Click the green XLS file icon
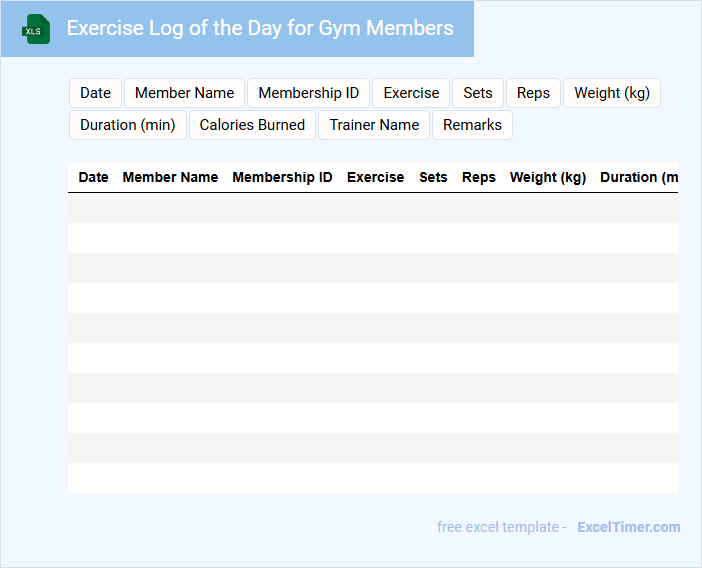702x568 pixels. (36, 29)
